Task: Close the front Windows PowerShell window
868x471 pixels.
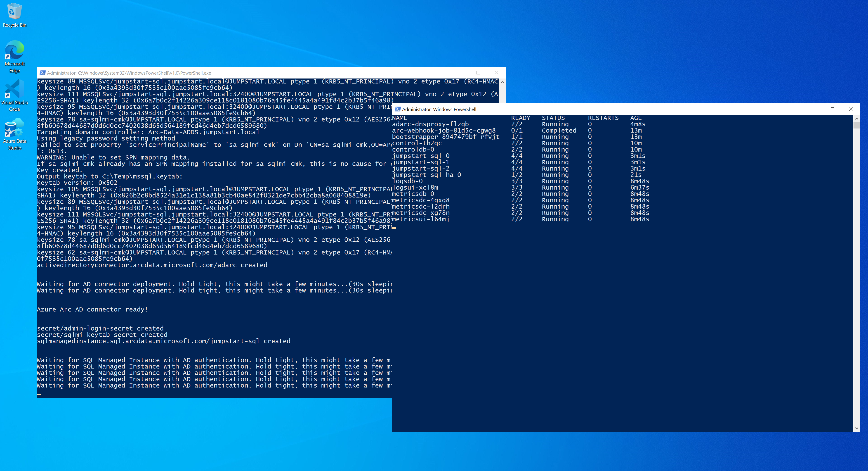Action: (x=850, y=109)
